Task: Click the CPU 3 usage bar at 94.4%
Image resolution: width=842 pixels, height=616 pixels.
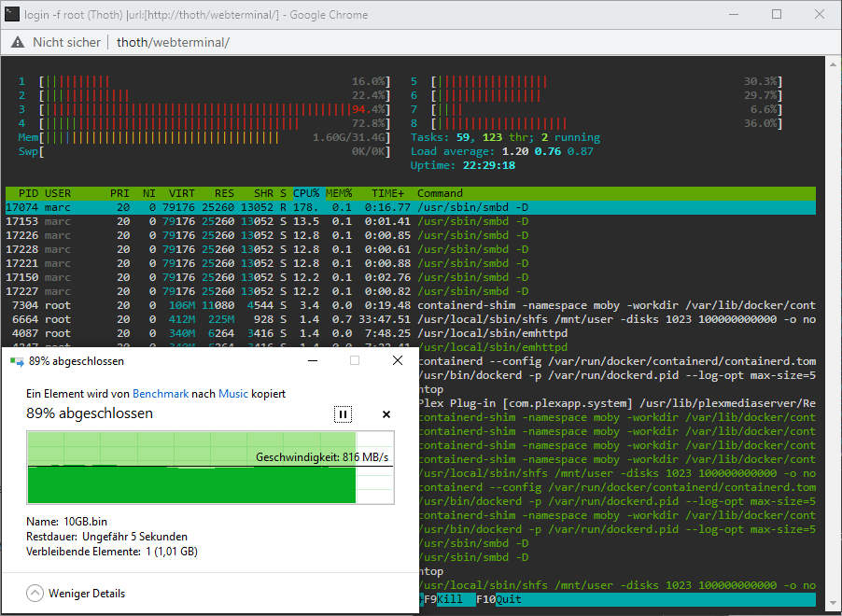Action: (x=215, y=109)
